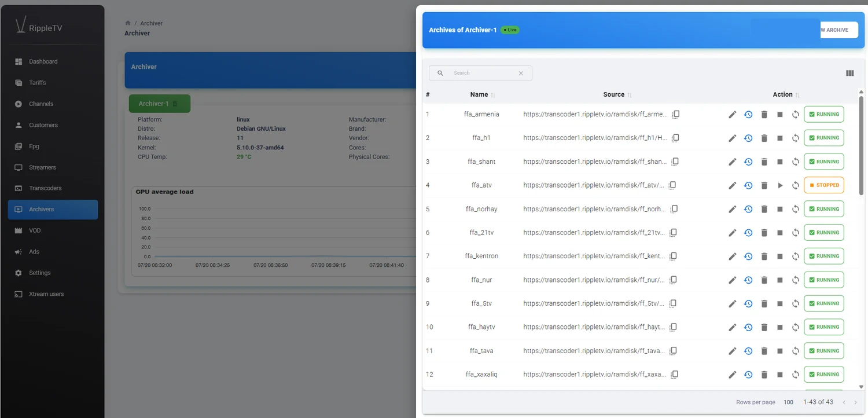This screenshot has height=418, width=868.
Task: Click RUNNING status of ffa_armenia
Action: click(824, 114)
